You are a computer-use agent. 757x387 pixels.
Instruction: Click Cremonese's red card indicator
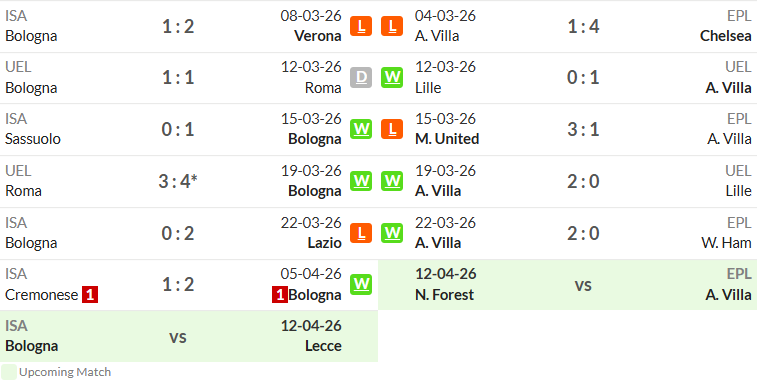pyautogui.click(x=90, y=294)
